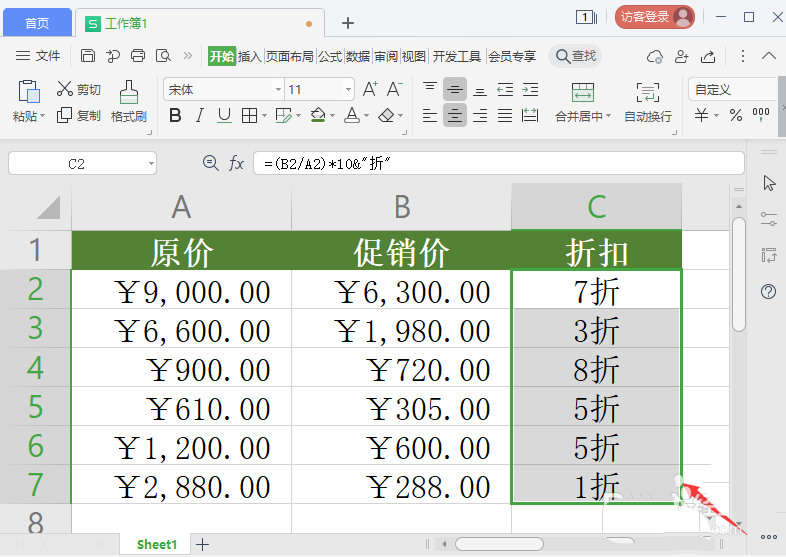The image size is (786, 557).
Task: Toggle Bold formatting
Action: click(x=175, y=116)
